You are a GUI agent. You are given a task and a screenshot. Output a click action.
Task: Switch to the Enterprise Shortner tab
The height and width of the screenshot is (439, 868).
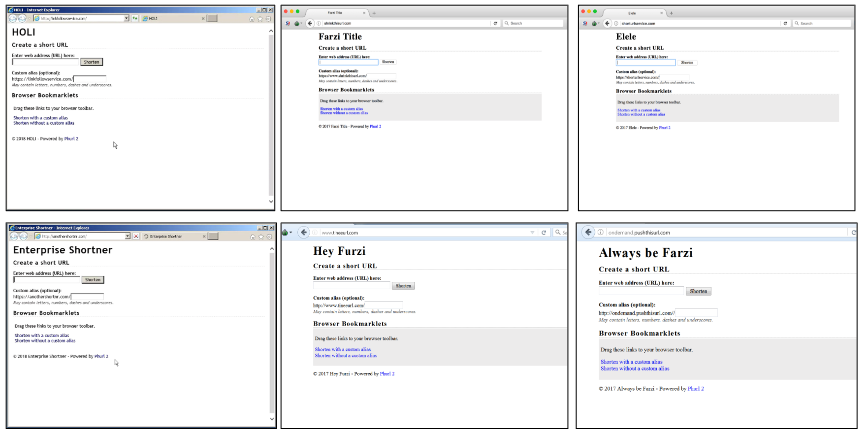tap(166, 236)
